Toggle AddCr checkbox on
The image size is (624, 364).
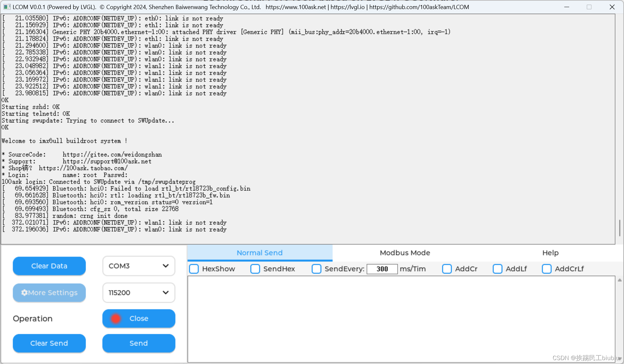click(x=447, y=269)
